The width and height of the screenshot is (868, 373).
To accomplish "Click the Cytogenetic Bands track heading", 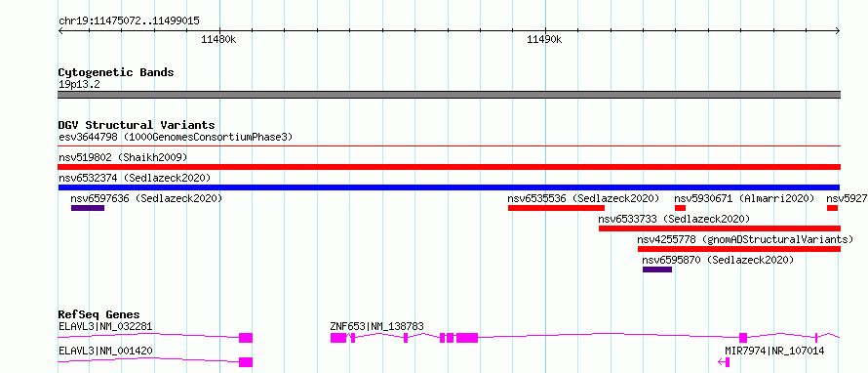I will (116, 72).
